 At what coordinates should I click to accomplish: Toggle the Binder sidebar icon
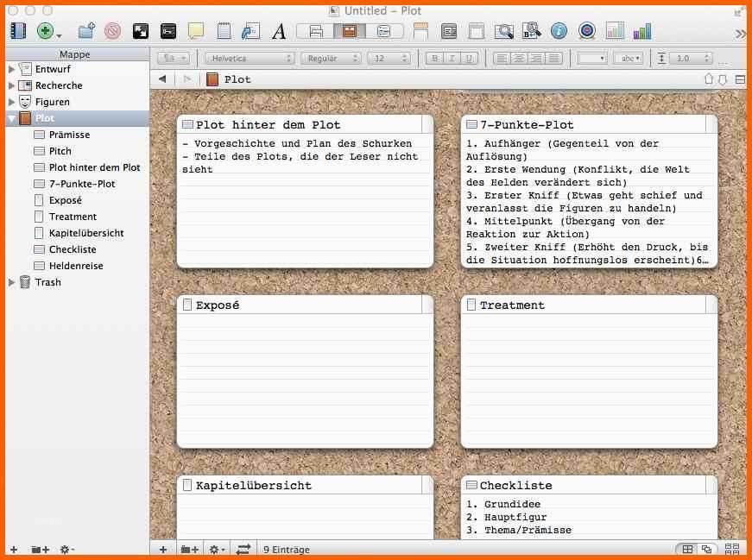[x=18, y=32]
